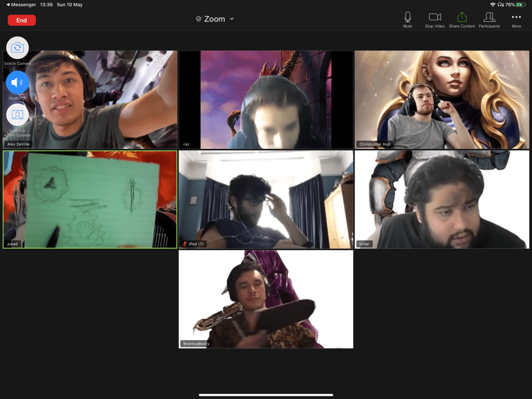Select raz's video tile
This screenshot has width=532, height=399.
click(266, 99)
